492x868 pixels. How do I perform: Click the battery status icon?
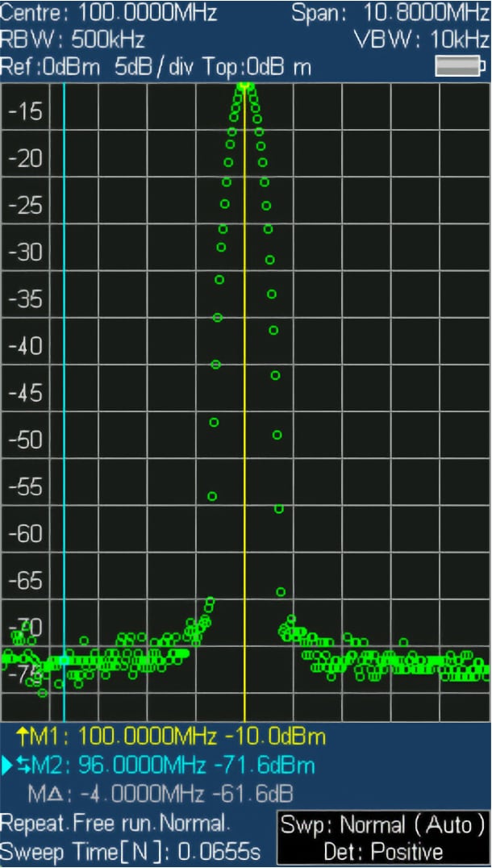(461, 66)
